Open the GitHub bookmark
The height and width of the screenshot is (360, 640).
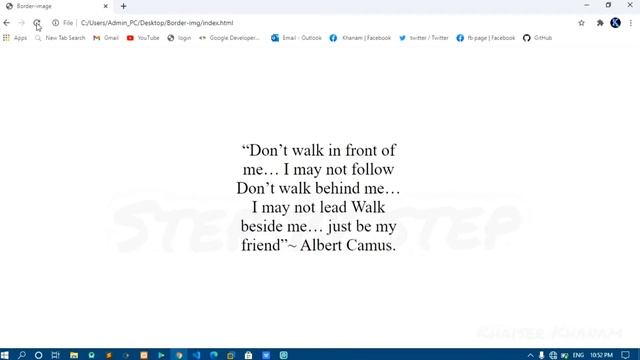537,38
